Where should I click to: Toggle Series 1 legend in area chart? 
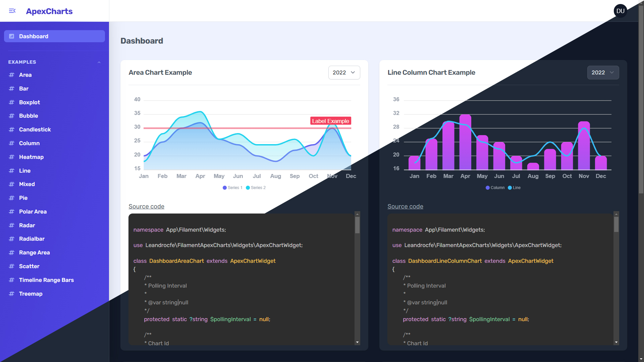(232, 188)
